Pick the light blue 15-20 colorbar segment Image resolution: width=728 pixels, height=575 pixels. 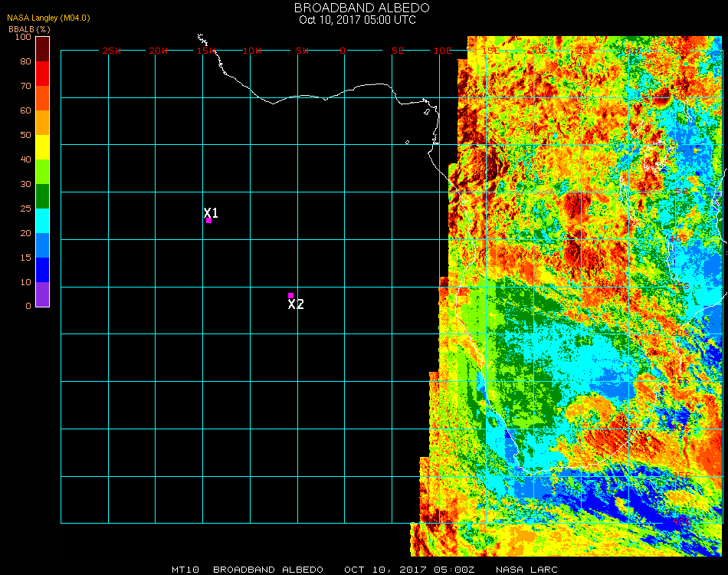coord(43,245)
